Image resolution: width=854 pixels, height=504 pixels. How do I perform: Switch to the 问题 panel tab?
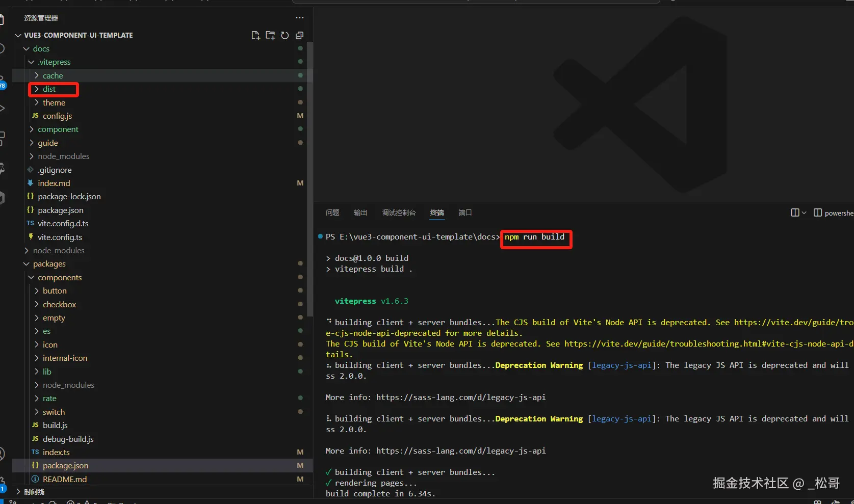[x=332, y=213]
